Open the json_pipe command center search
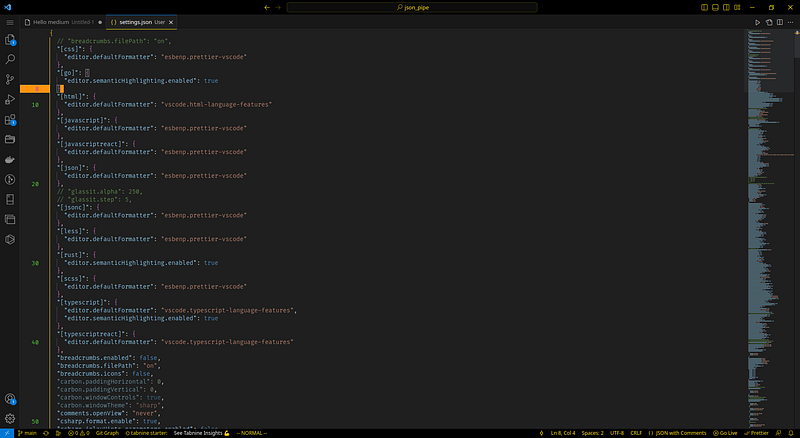The height and width of the screenshot is (438, 800). [412, 7]
